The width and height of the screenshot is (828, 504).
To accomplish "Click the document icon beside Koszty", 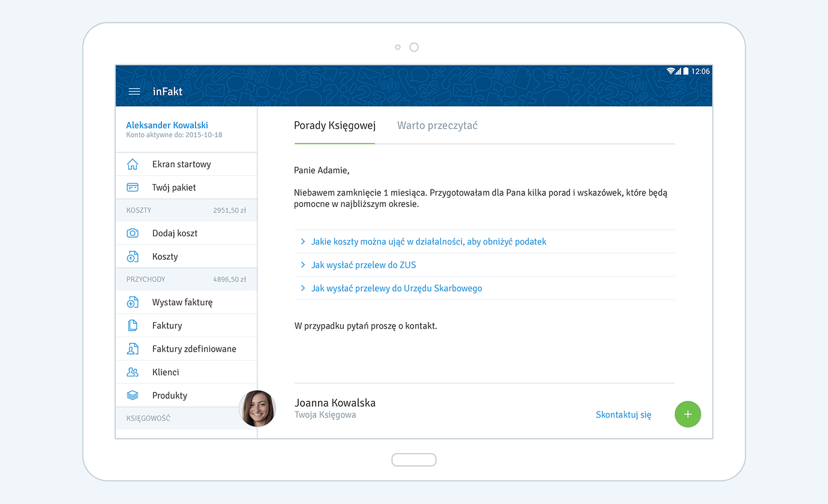I will (133, 257).
